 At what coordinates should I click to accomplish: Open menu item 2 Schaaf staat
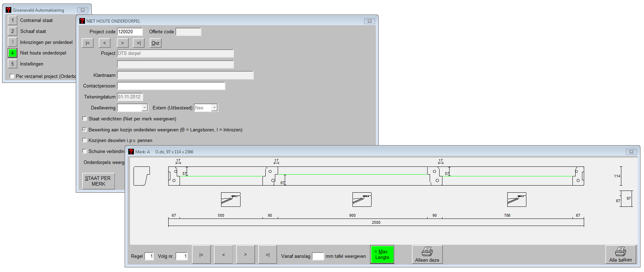[12, 32]
